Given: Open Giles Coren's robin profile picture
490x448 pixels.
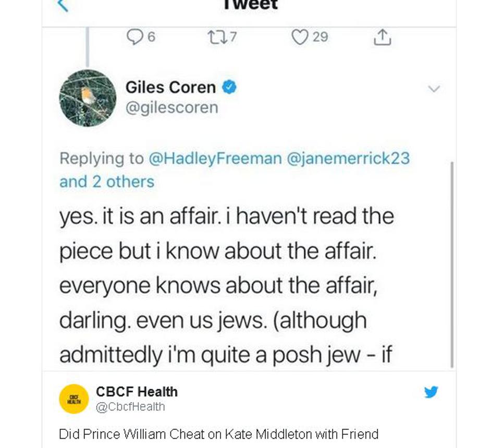Looking at the screenshot, I should pos(88,98).
